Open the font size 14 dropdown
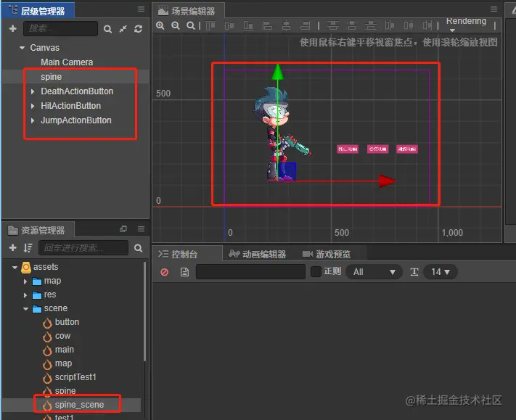516x420 pixels. [x=441, y=272]
